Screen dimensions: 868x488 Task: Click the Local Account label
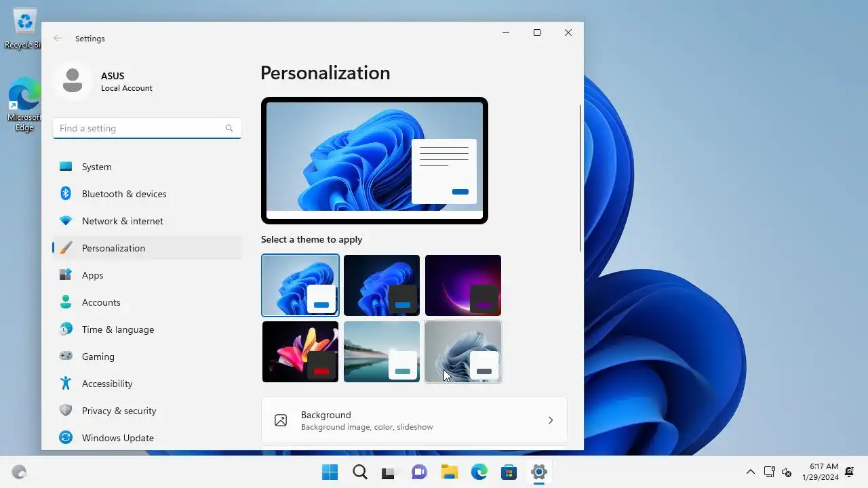[127, 88]
